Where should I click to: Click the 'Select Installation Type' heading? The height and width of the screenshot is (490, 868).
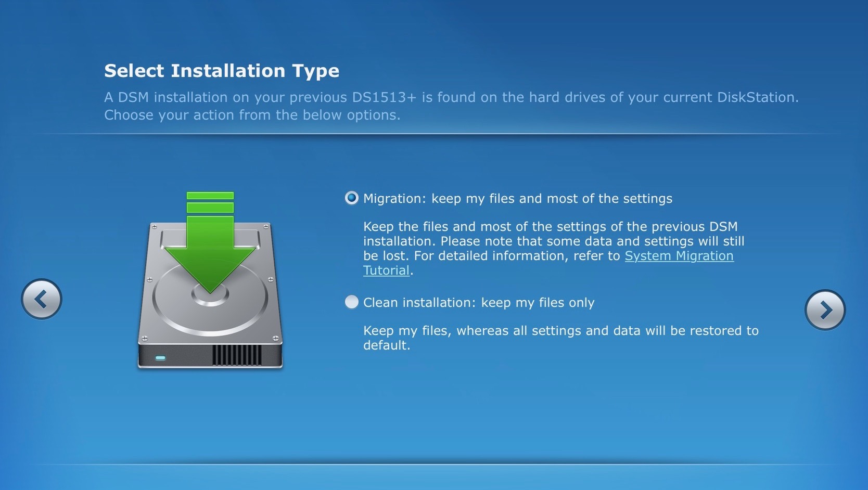222,71
